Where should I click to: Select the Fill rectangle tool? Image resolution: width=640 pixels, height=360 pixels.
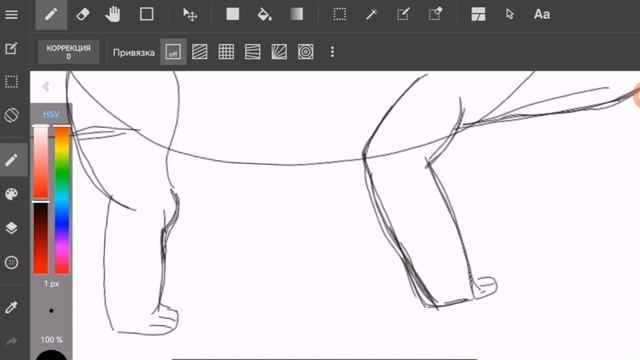[x=233, y=14]
